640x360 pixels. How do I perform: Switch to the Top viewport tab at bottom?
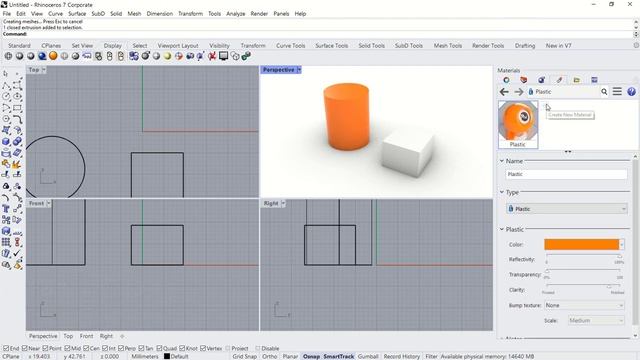click(68, 336)
